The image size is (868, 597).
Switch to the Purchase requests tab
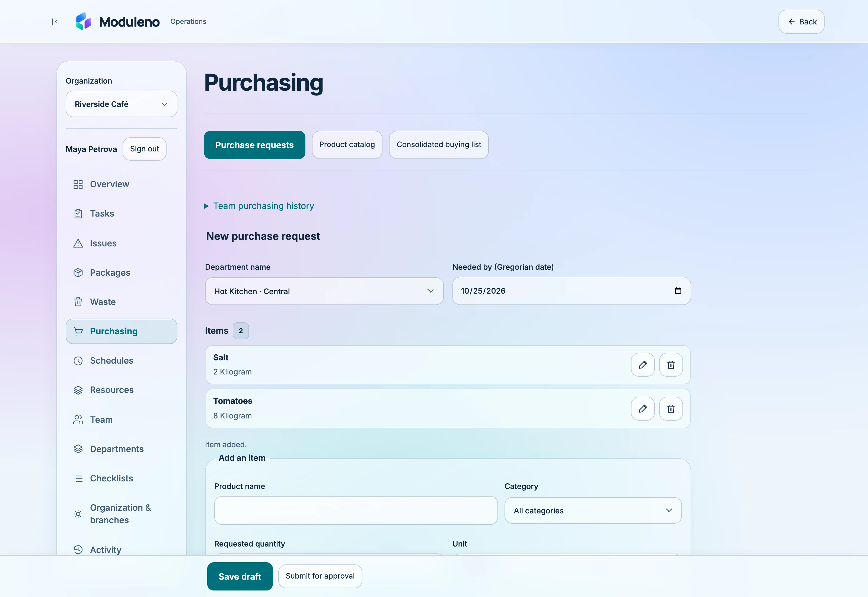point(255,145)
